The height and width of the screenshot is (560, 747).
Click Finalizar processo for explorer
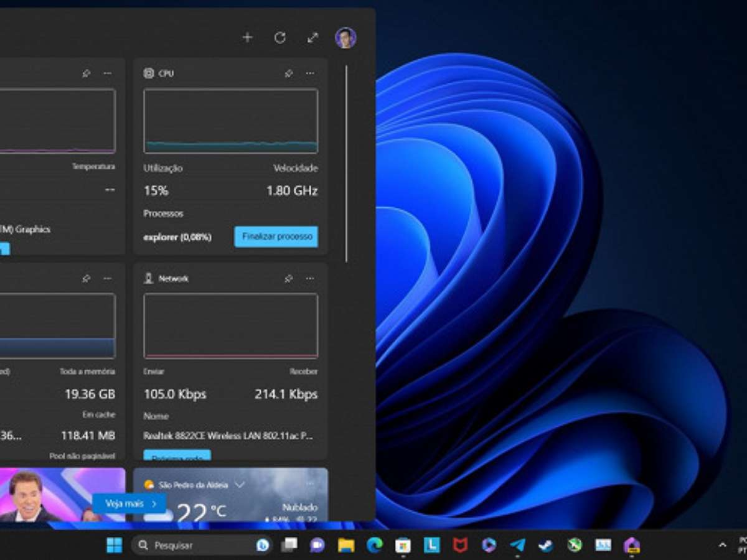tap(276, 237)
